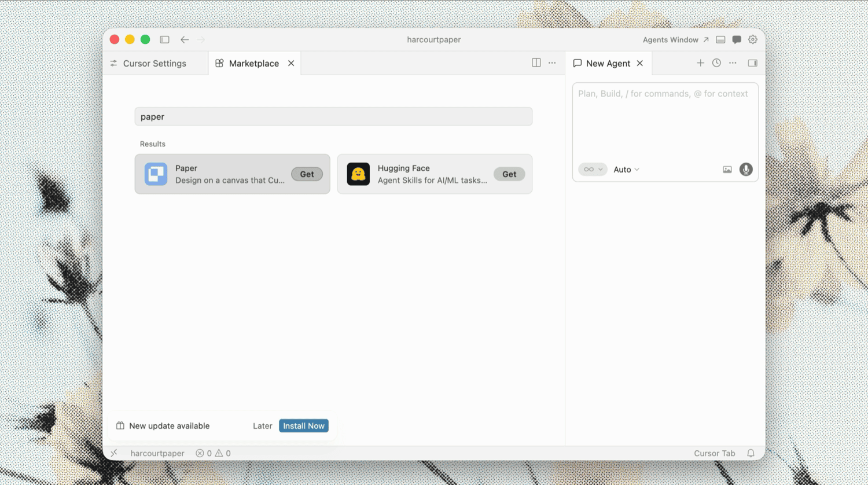Image resolution: width=868 pixels, height=485 pixels.
Task: Open the Agents Window link
Action: 675,39
